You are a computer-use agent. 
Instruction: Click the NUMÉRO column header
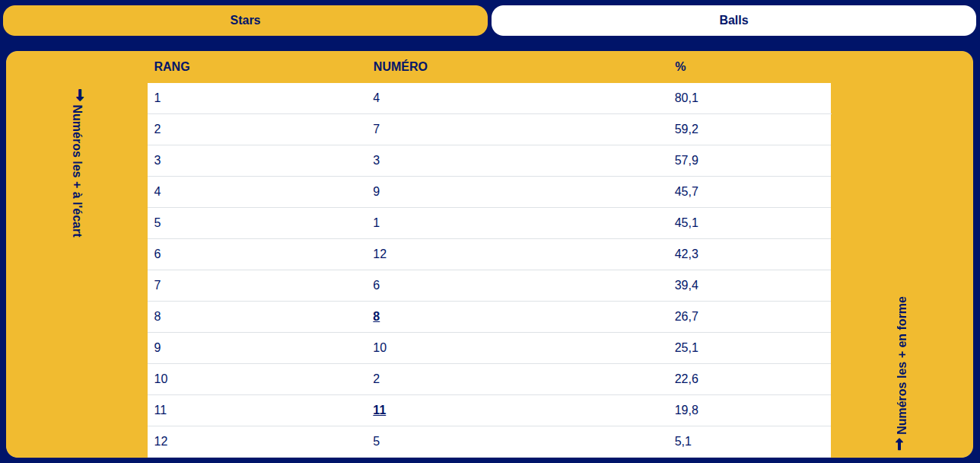(400, 67)
